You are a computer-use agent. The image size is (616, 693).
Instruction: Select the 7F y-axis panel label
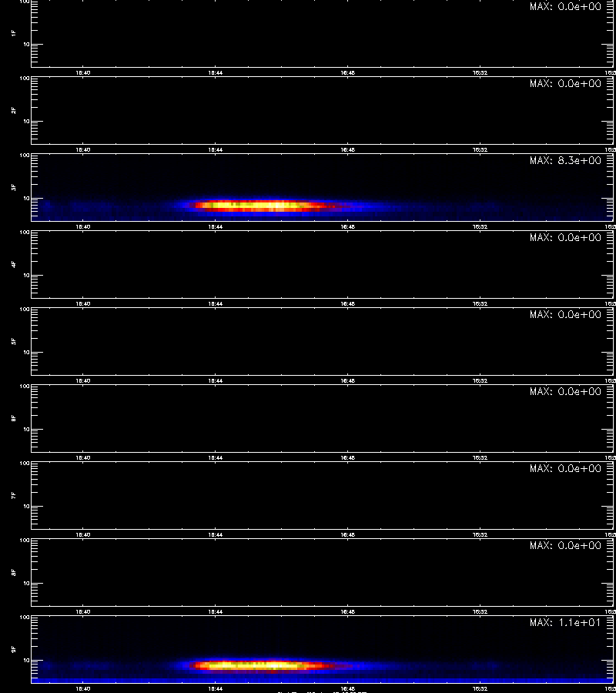pyautogui.click(x=14, y=495)
